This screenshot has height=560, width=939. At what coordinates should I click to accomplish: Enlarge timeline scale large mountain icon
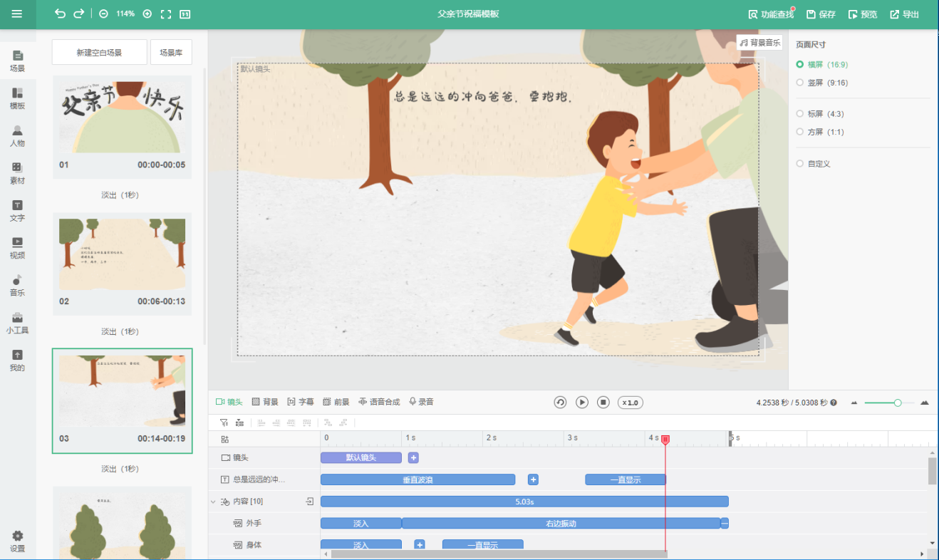(x=925, y=403)
